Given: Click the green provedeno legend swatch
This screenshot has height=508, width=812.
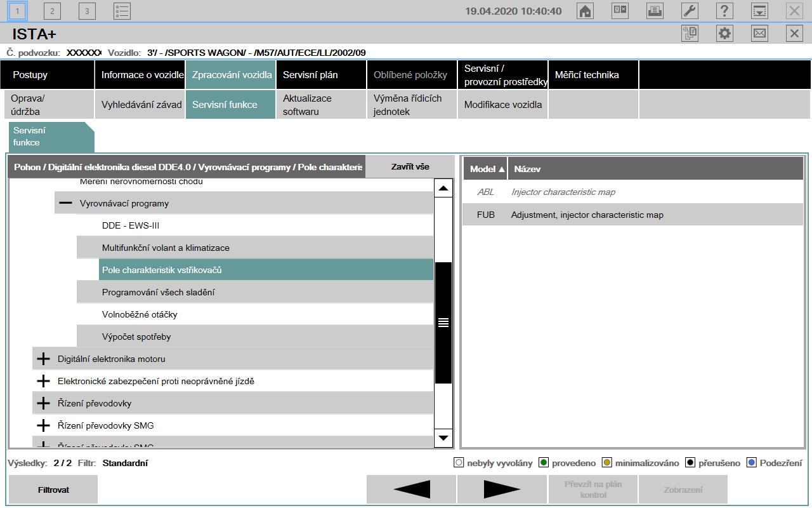Looking at the screenshot, I should point(544,463).
